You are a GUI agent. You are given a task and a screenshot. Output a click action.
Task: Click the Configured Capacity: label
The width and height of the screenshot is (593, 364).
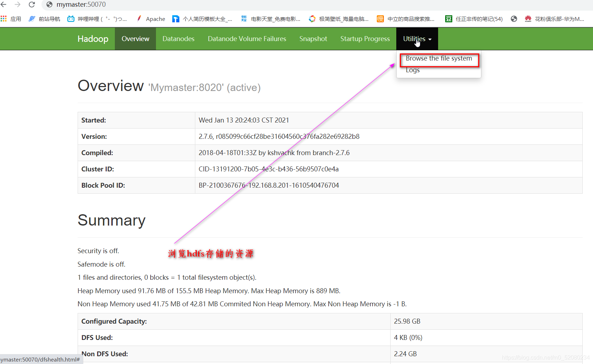pyautogui.click(x=114, y=321)
